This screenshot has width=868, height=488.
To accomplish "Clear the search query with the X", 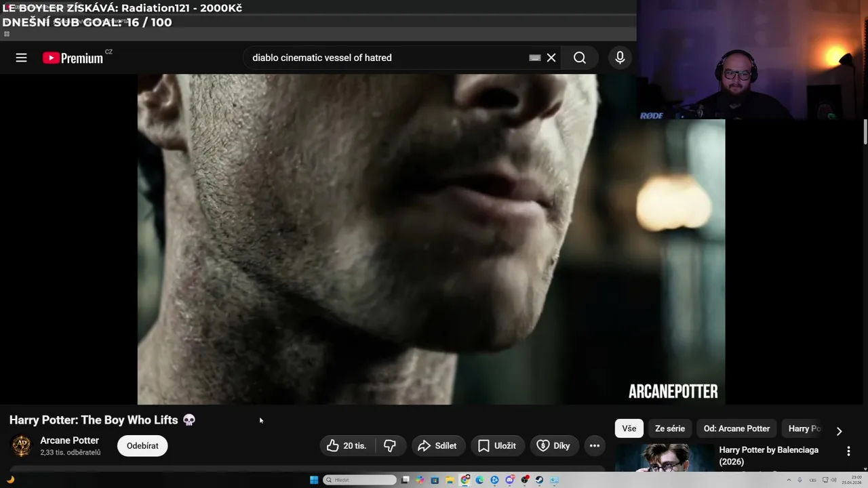I will click(x=551, y=58).
